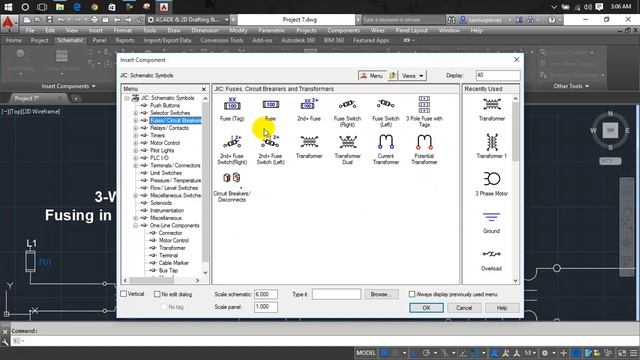
Task: Collapse the One-Line Components tree node
Action: (x=136, y=225)
